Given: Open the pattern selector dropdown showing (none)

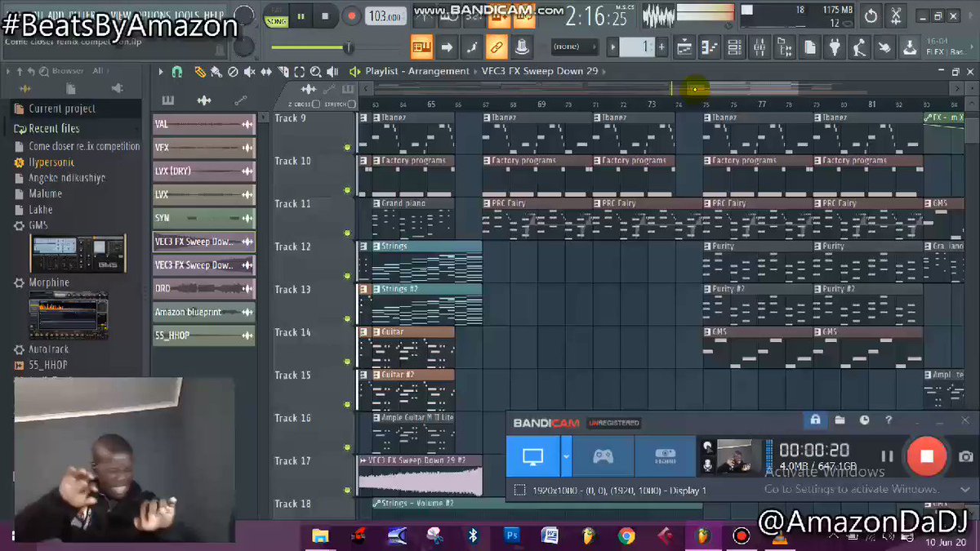Looking at the screenshot, I should [575, 47].
